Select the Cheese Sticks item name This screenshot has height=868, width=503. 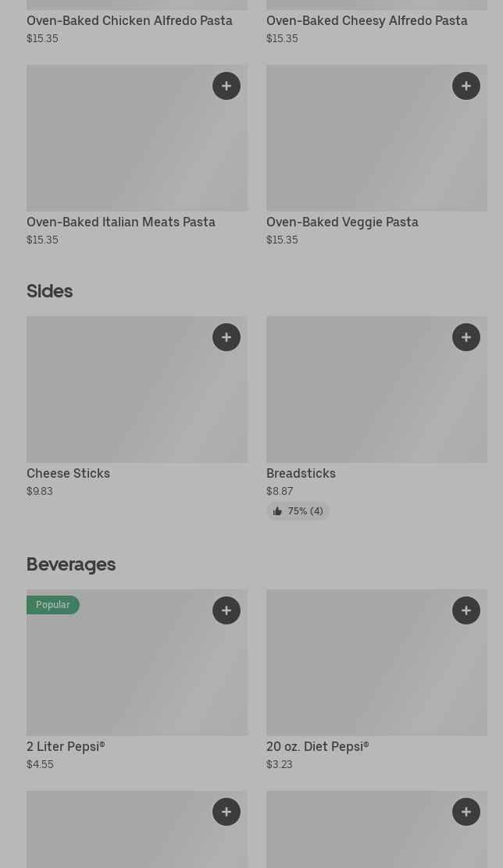[x=68, y=474]
